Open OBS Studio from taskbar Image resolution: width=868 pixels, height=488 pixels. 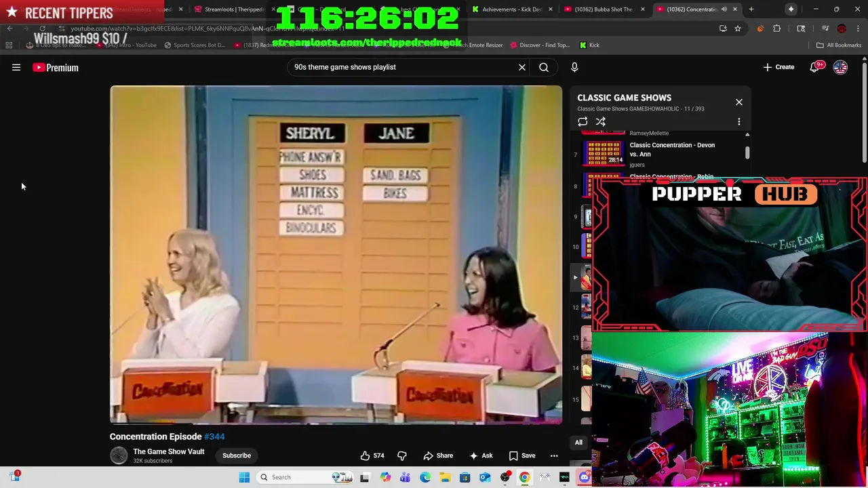pos(505,477)
